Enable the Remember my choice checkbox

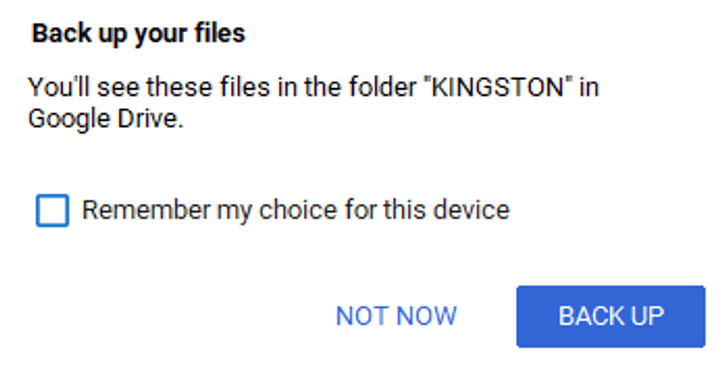(x=52, y=210)
